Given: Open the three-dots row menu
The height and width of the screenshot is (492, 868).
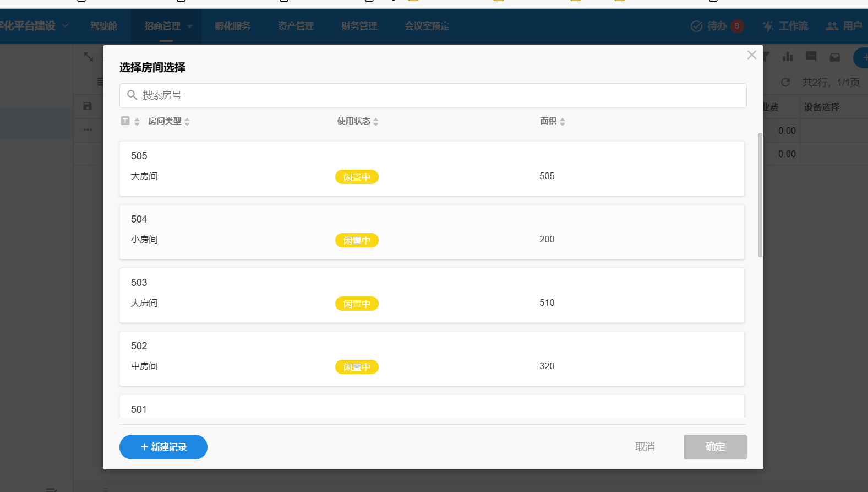Looking at the screenshot, I should point(88,130).
